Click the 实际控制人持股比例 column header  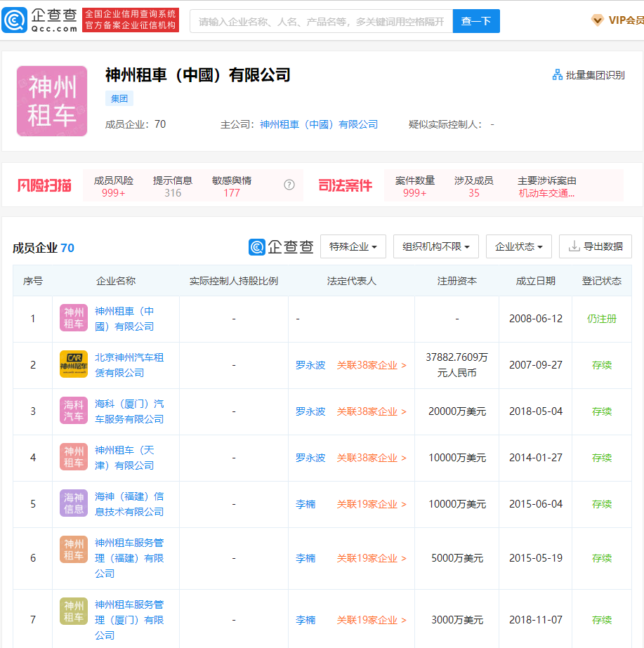(x=234, y=281)
